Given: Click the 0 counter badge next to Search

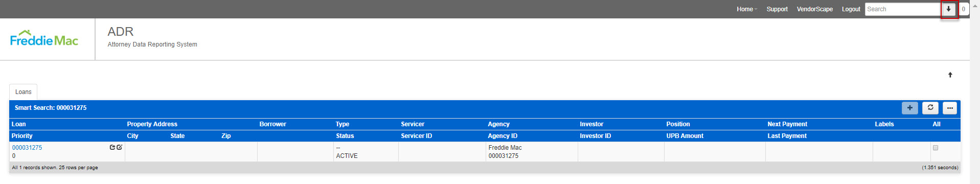Looking at the screenshot, I should pyautogui.click(x=964, y=9).
